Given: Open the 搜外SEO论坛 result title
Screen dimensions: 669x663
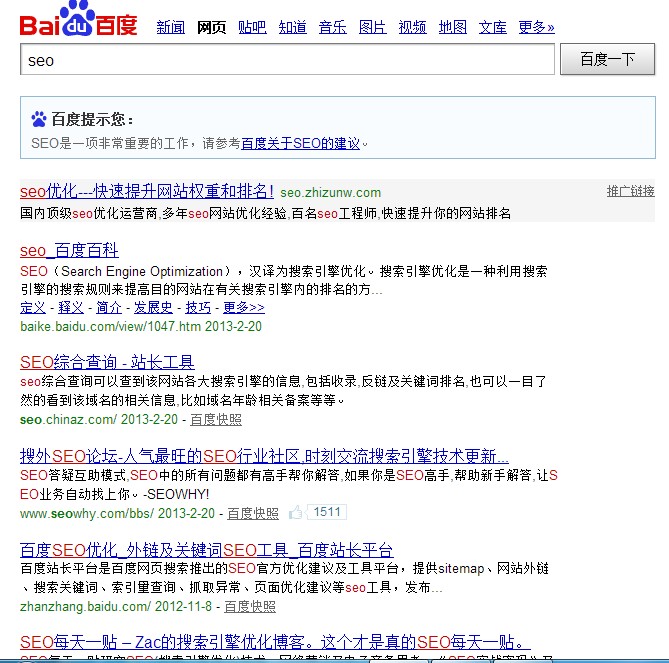Looking at the screenshot, I should click(x=264, y=456).
